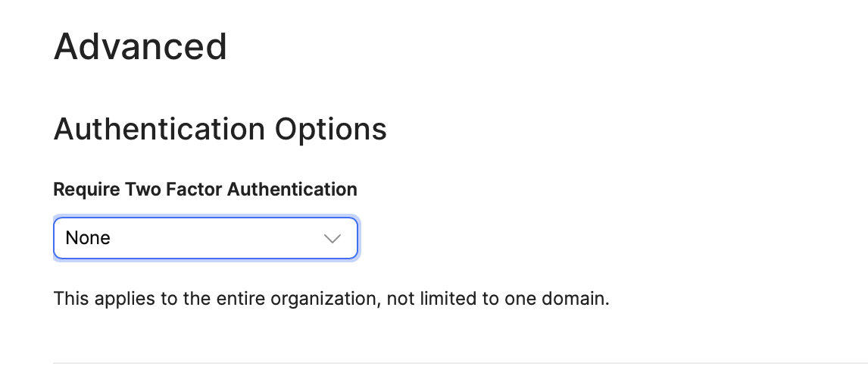Click the 'Advanced' page heading
Viewport: 868px width, 370px height.
pos(141,46)
